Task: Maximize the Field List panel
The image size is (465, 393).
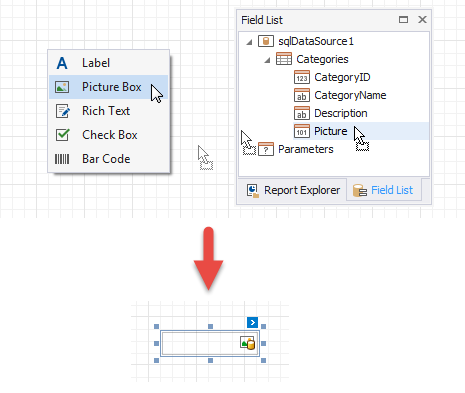Action: [x=403, y=20]
